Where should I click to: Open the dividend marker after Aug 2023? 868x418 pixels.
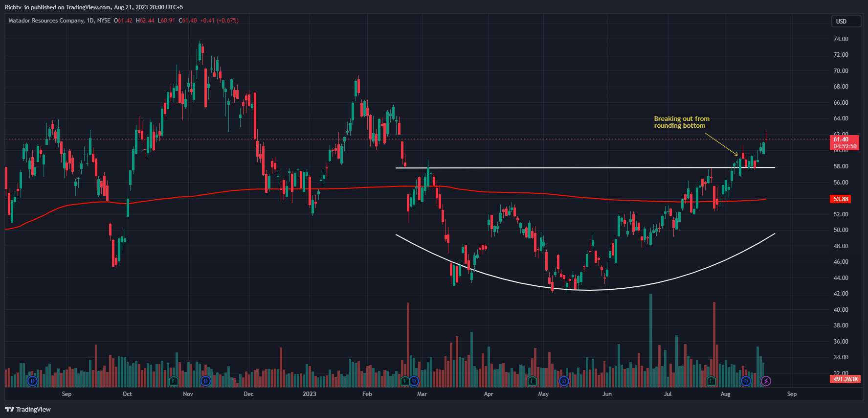pyautogui.click(x=746, y=381)
